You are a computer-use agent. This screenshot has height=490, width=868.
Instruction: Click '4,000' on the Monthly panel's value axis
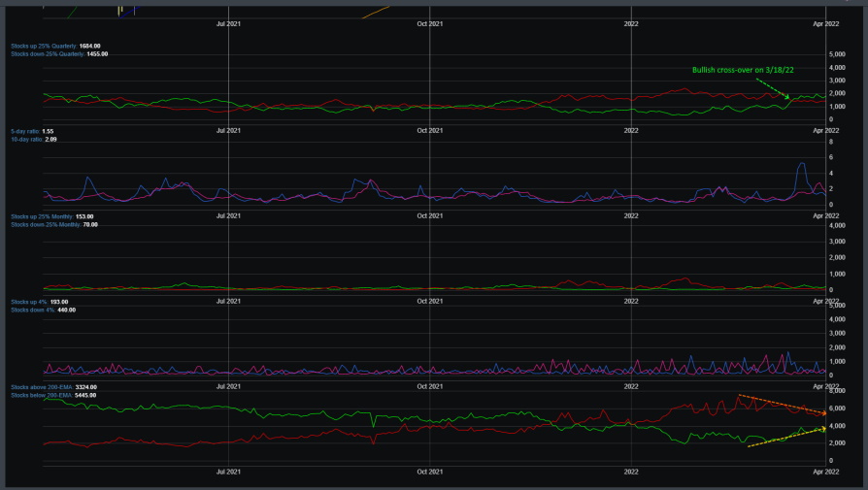pyautogui.click(x=837, y=225)
